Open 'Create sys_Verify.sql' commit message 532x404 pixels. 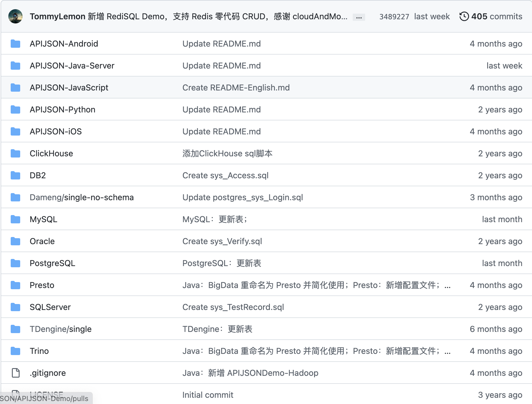[222, 241]
